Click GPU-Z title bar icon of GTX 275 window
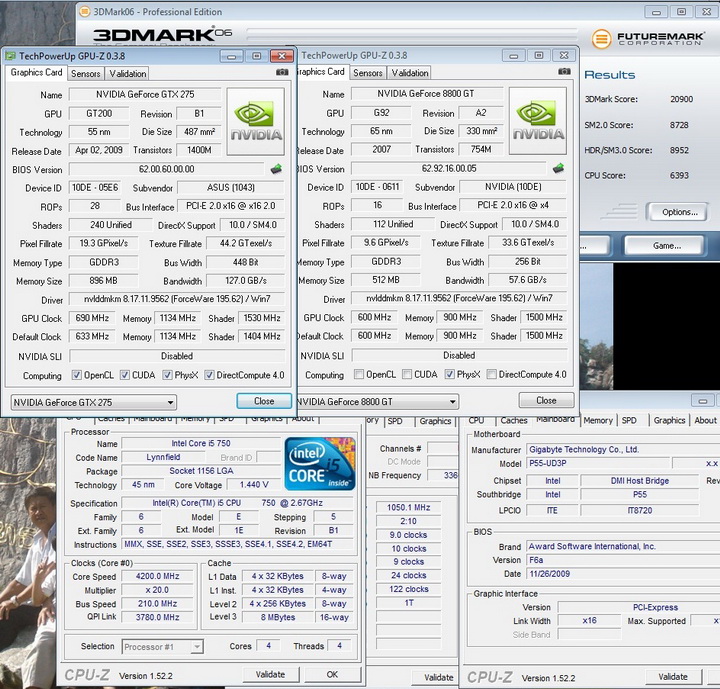The image size is (720, 689). (10, 56)
